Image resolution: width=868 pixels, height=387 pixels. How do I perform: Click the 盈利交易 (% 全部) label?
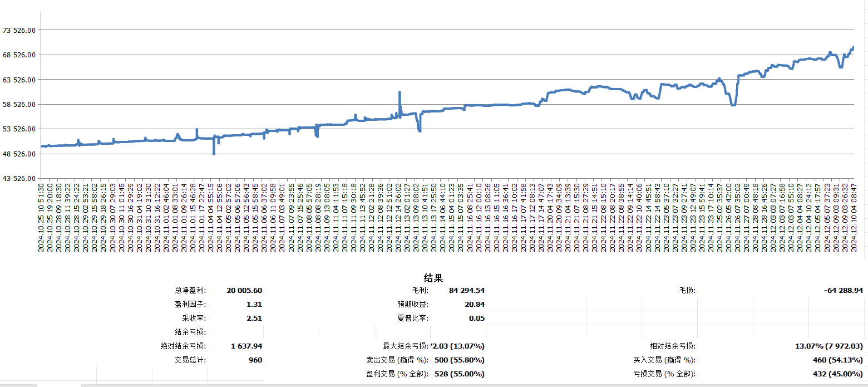[x=397, y=374]
